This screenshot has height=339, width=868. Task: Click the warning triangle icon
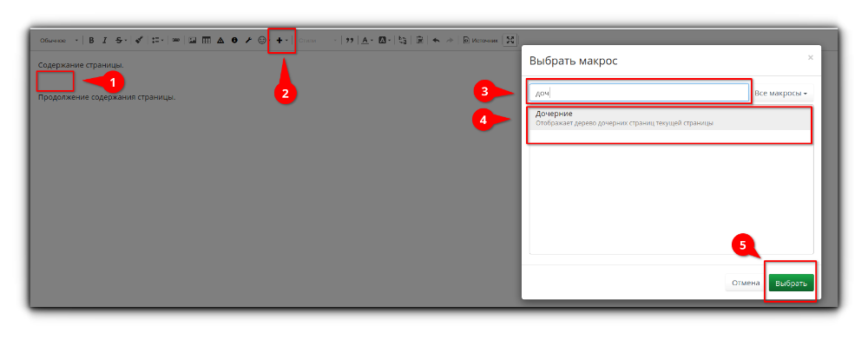220,41
